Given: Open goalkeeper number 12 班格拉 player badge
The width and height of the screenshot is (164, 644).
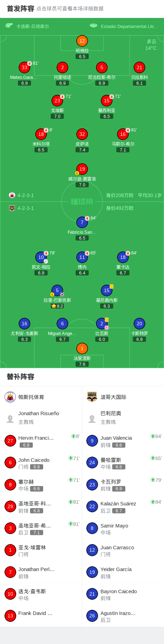Looking at the screenshot, I should (82, 41).
